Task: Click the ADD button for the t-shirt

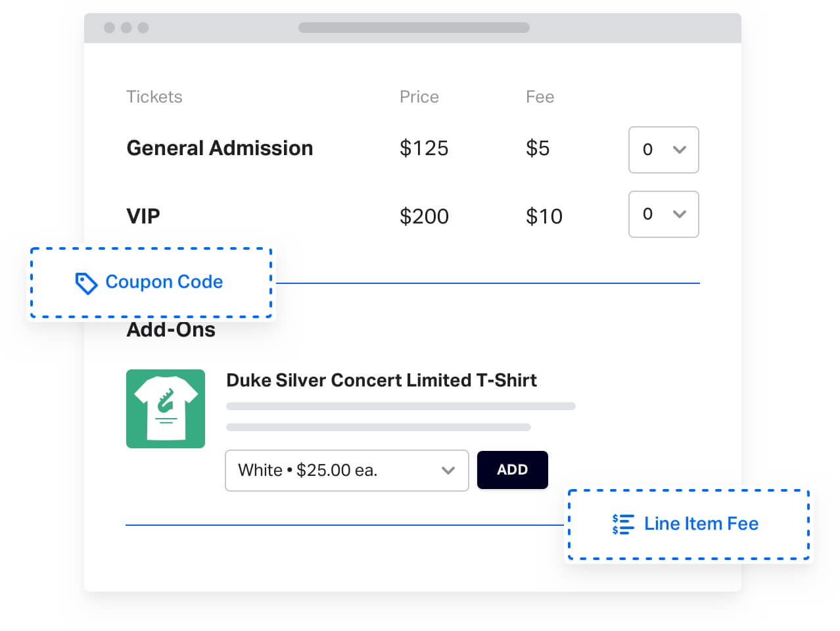Action: pyautogui.click(x=512, y=470)
